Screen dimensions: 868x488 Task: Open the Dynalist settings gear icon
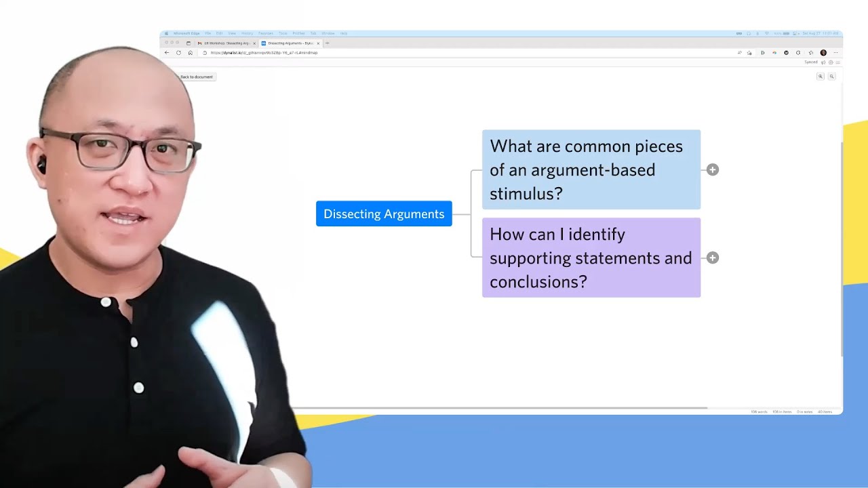click(831, 62)
